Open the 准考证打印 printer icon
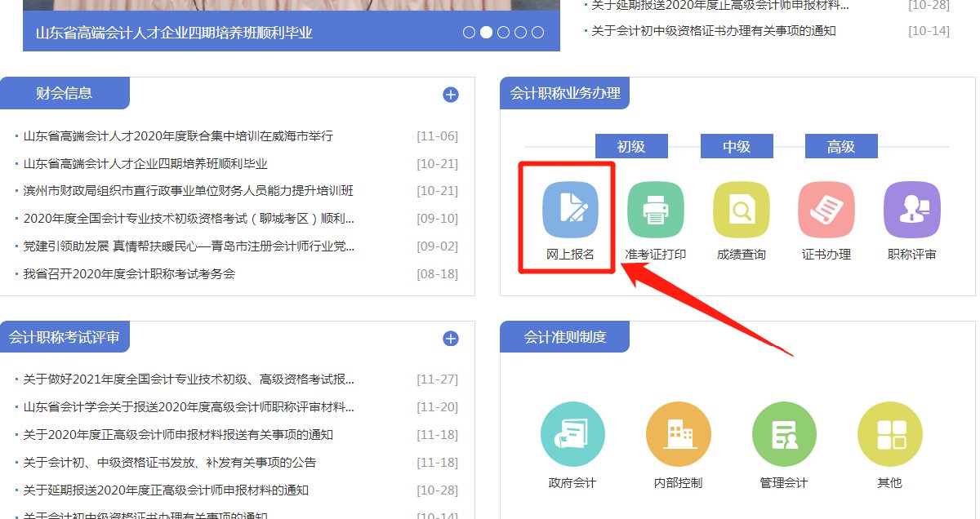 [x=655, y=211]
